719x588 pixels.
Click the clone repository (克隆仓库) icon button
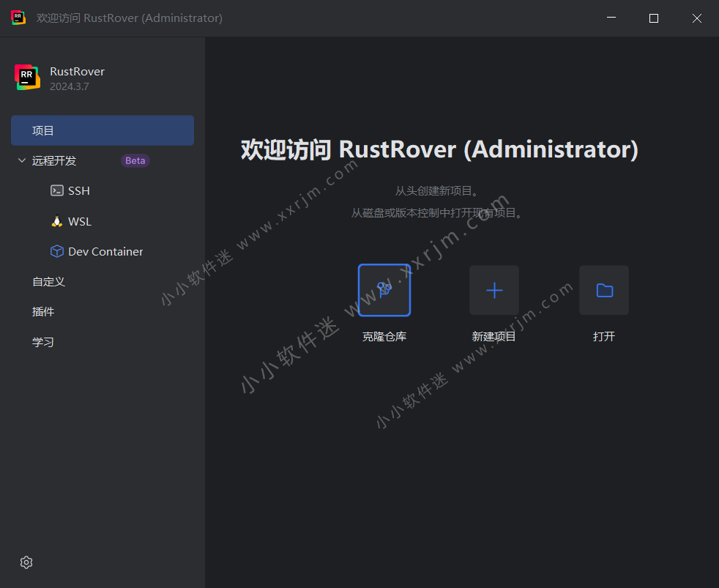384,290
